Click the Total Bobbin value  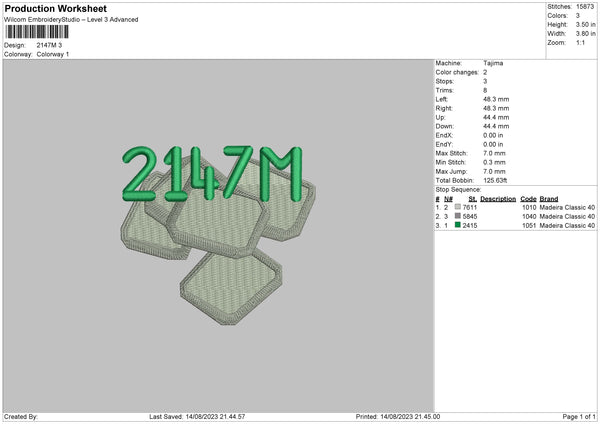[495, 180]
